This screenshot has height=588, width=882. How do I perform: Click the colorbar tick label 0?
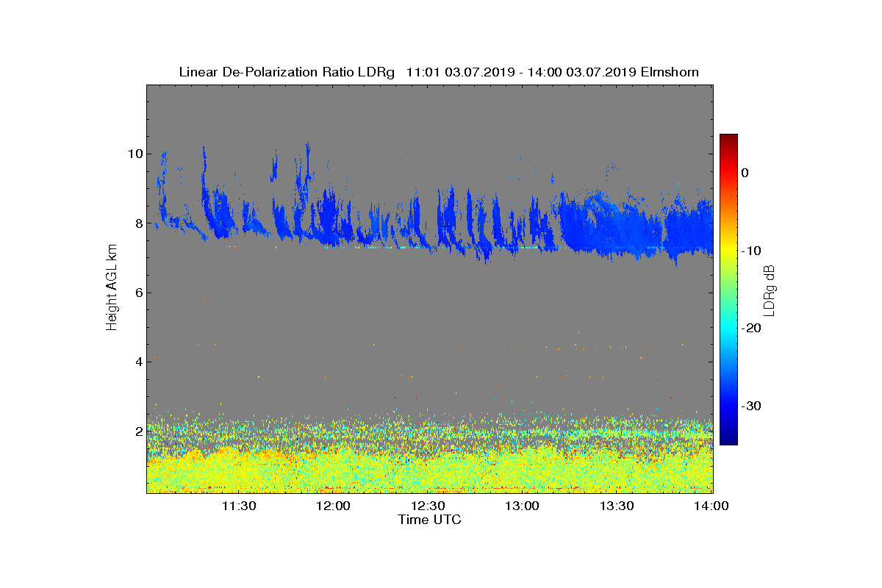tap(745, 173)
